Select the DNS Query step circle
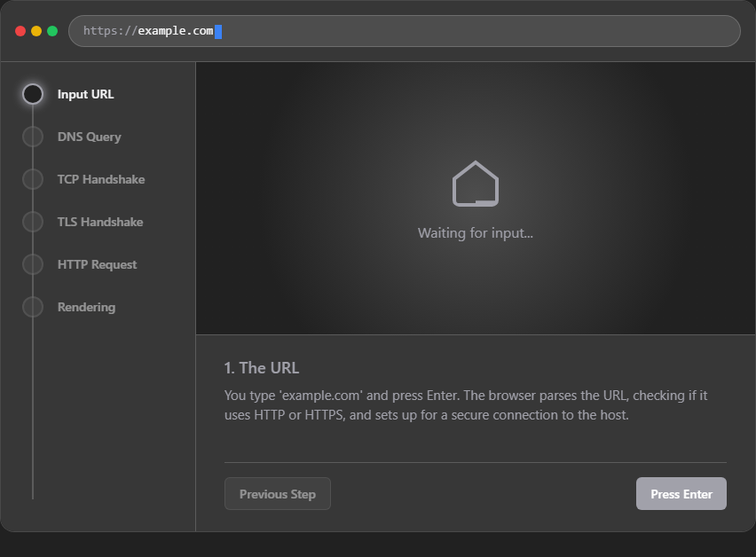This screenshot has height=557, width=756. (x=33, y=137)
